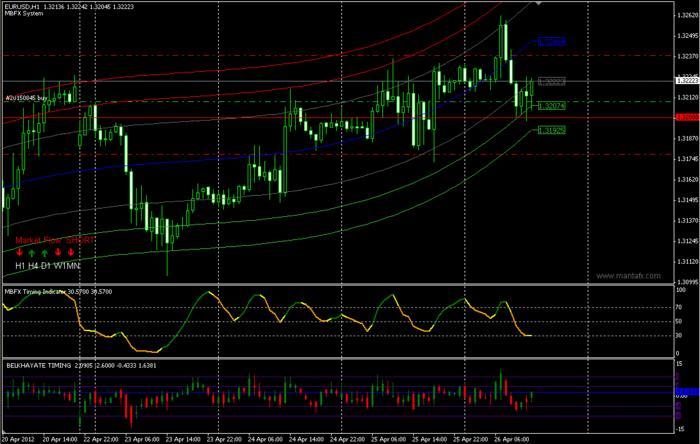Click the red down arrow above W1
This screenshot has height=444, width=700.
(x=58, y=253)
